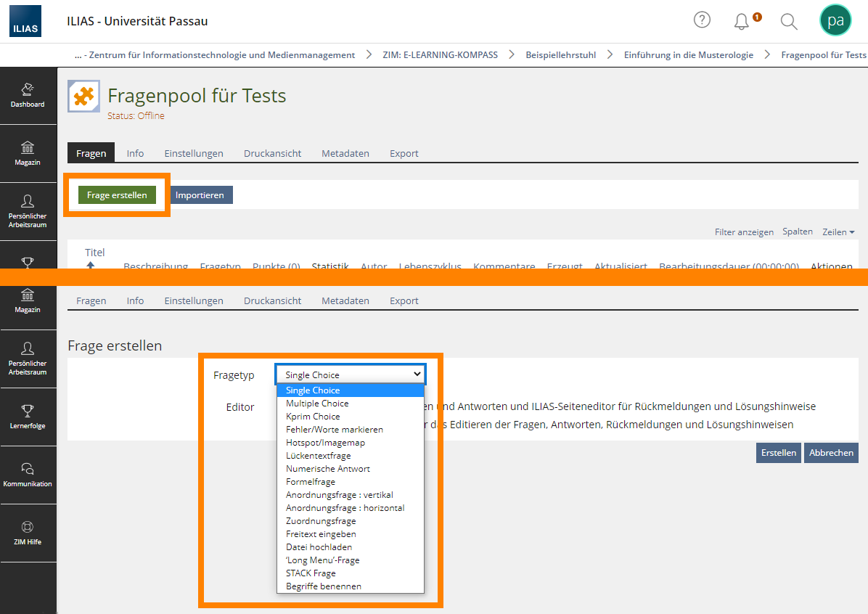
Task: Choose Single Choice option in list
Action: (x=351, y=390)
